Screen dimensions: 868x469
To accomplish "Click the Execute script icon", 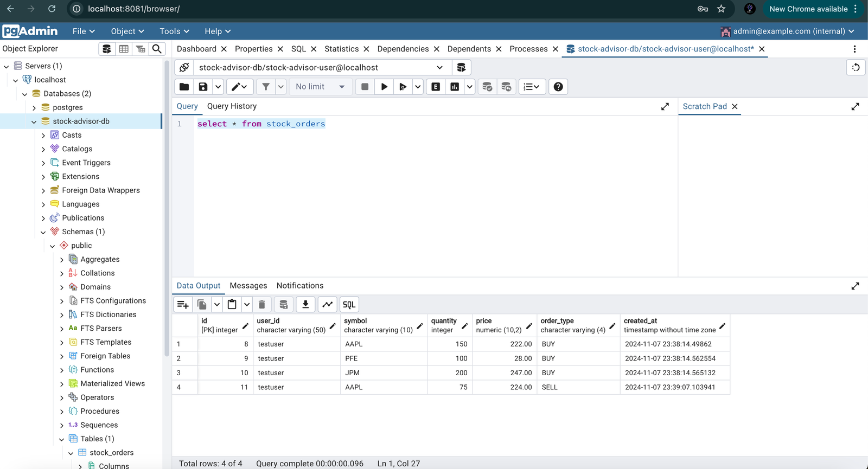I will point(403,87).
